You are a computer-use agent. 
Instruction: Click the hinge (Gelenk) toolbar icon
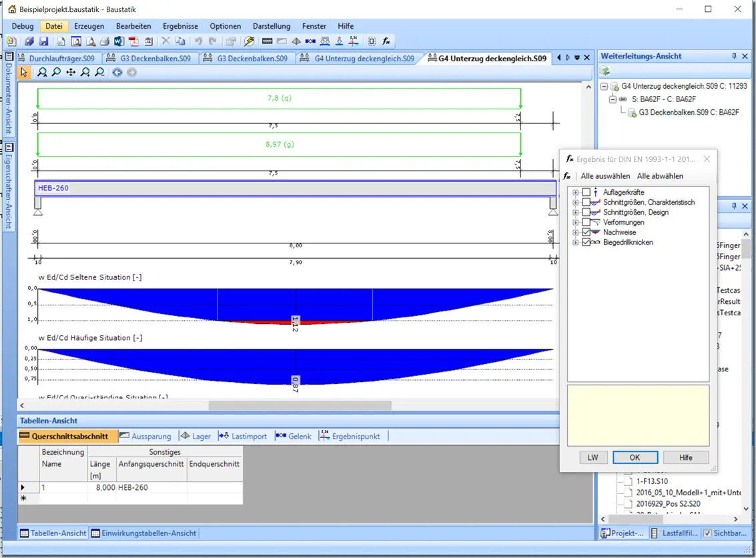pyautogui.click(x=310, y=41)
